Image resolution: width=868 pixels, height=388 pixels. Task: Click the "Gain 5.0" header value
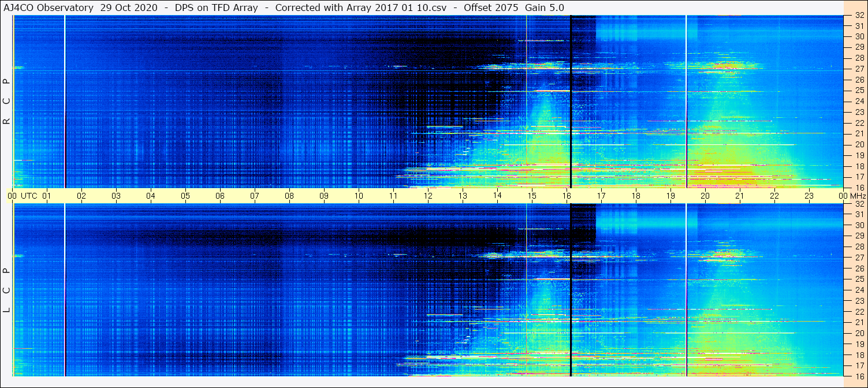(545, 8)
